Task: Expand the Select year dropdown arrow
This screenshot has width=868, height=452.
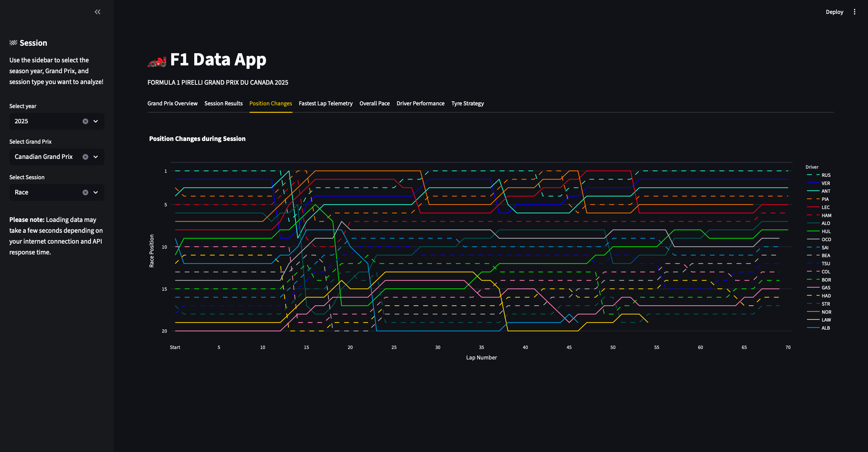Action: [96, 121]
